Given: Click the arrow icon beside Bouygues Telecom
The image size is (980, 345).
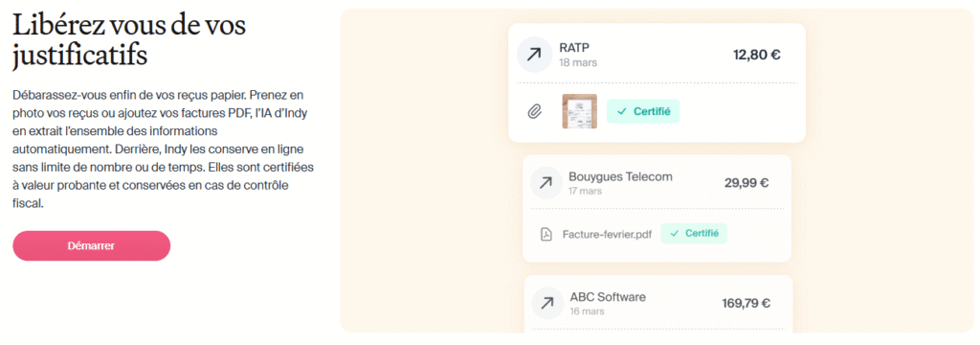Looking at the screenshot, I should [546, 183].
